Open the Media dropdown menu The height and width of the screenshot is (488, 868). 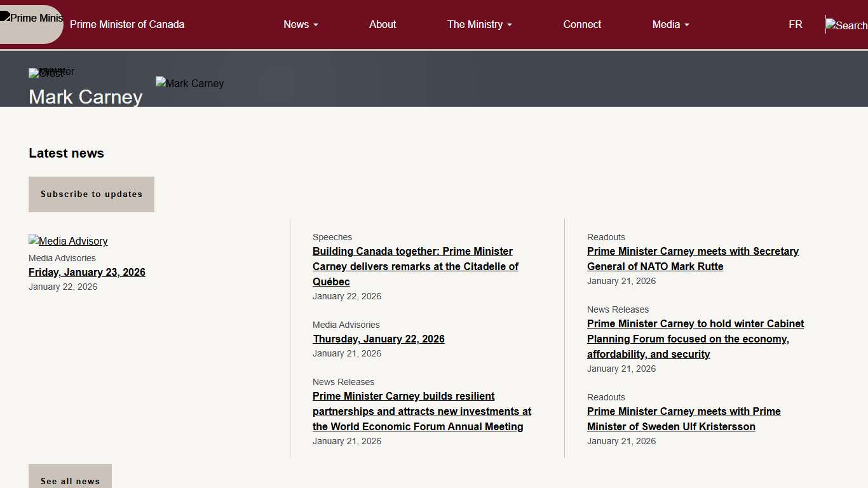point(670,24)
